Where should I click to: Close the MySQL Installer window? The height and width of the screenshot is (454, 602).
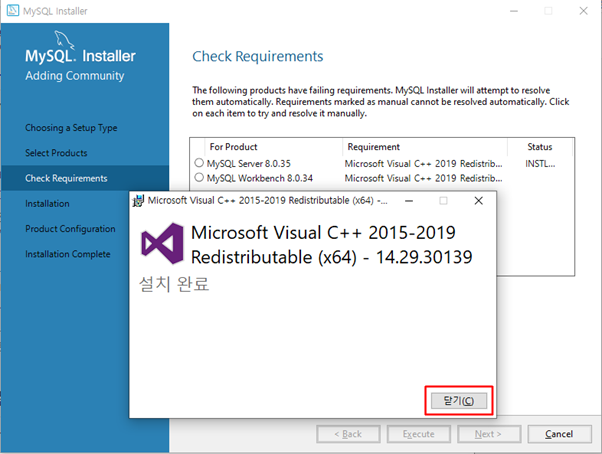[584, 11]
